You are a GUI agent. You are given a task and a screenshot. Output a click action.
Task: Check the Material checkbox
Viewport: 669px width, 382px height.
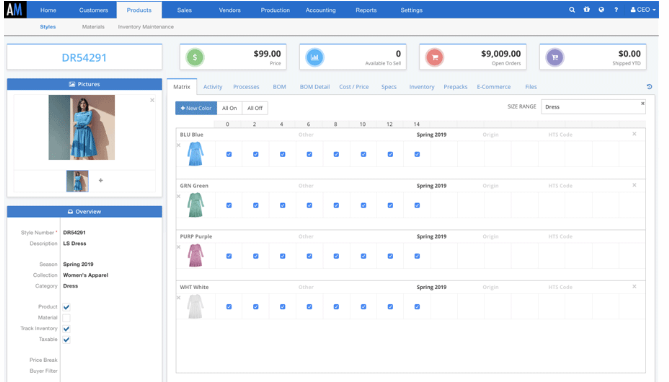[66, 318]
